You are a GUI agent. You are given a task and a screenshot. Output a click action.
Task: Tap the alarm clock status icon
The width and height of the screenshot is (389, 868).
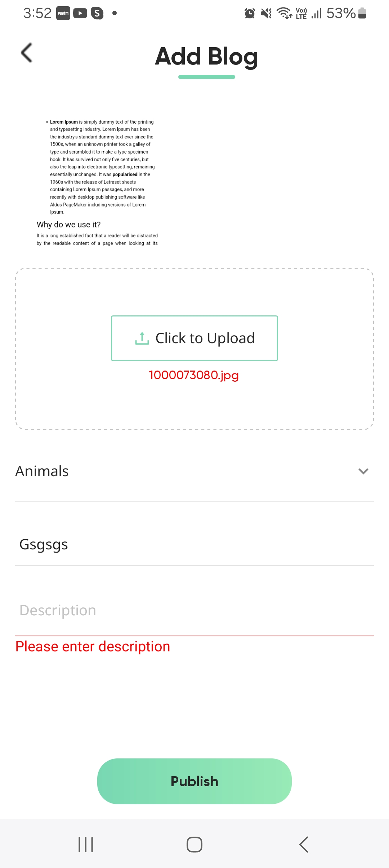(250, 13)
